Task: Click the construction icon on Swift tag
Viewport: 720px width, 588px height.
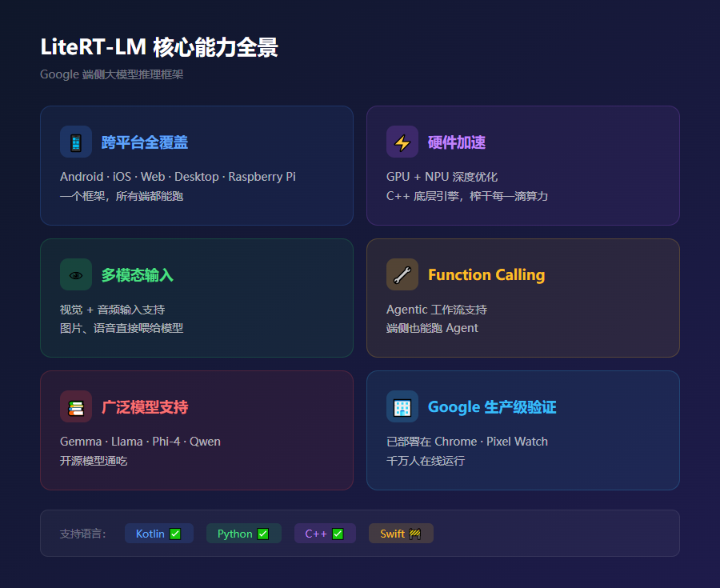Action: pyautogui.click(x=415, y=534)
